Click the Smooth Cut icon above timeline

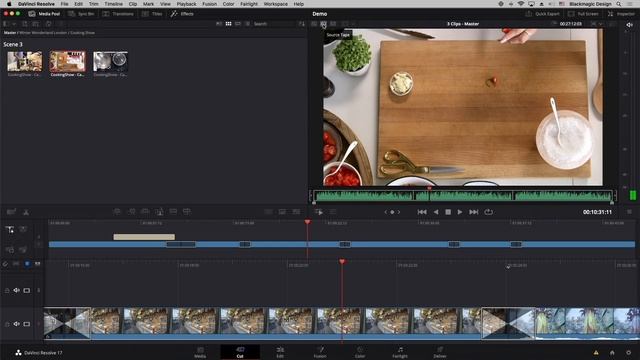(296, 211)
